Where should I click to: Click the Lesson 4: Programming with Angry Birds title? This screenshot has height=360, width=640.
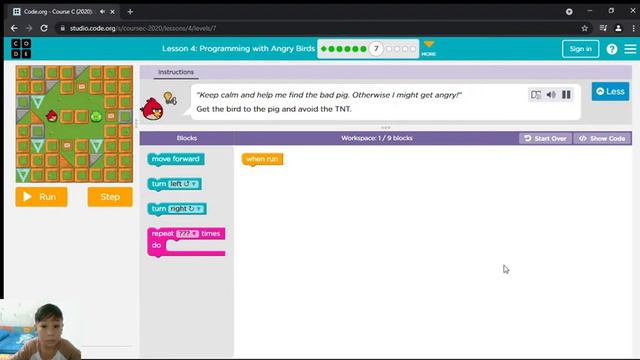238,49
